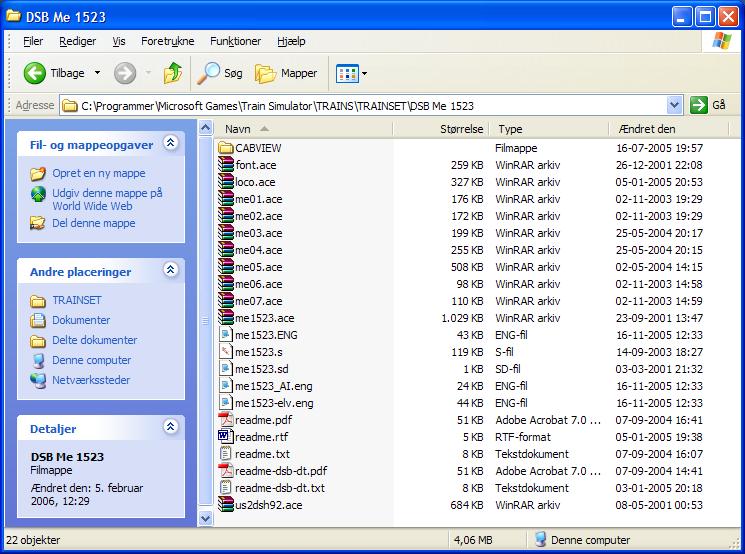Select the readme.pdf Acrobat icon
The image size is (745, 554).
226,420
